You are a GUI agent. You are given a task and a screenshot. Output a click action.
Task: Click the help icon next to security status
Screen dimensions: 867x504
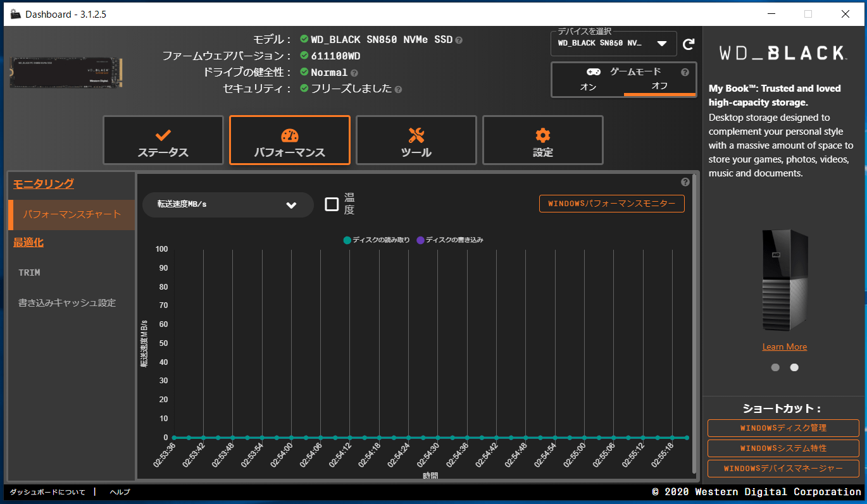click(398, 89)
